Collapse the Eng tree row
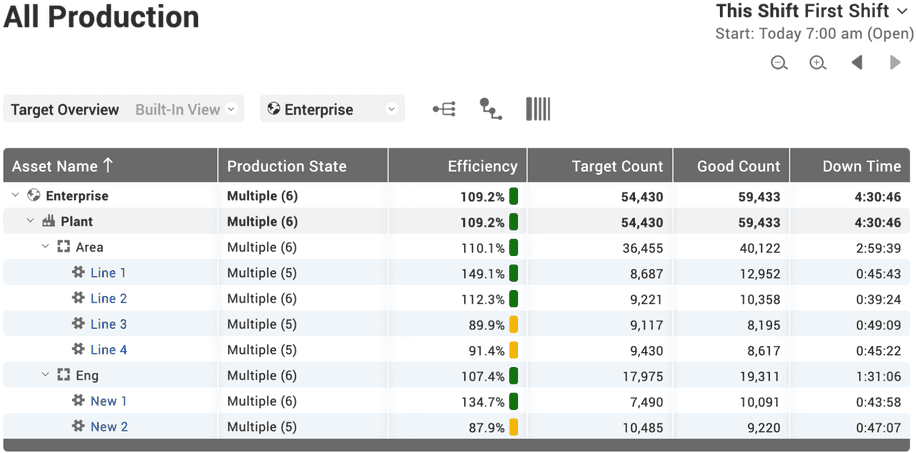 pos(45,375)
